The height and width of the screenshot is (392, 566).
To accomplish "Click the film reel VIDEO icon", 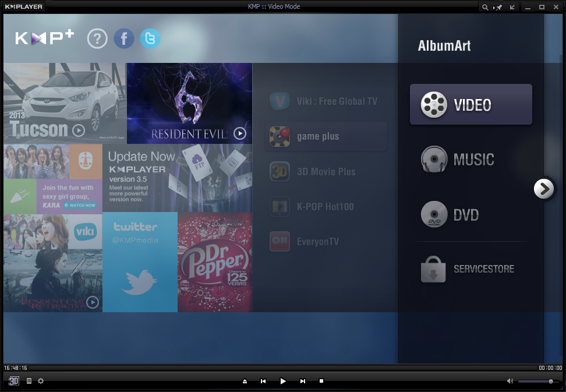I will pyautogui.click(x=433, y=105).
